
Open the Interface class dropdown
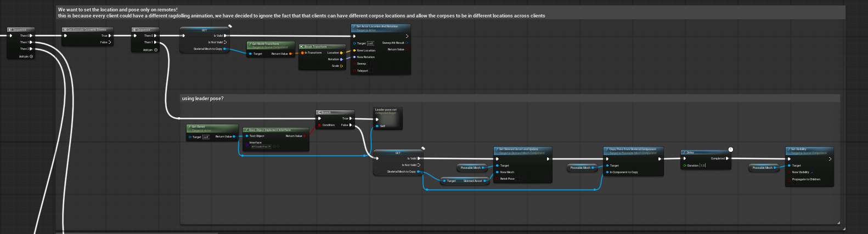261,146
